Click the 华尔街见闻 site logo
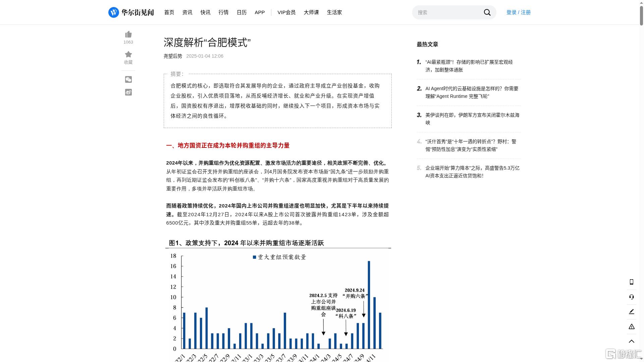The height and width of the screenshot is (362, 644). 131,12
